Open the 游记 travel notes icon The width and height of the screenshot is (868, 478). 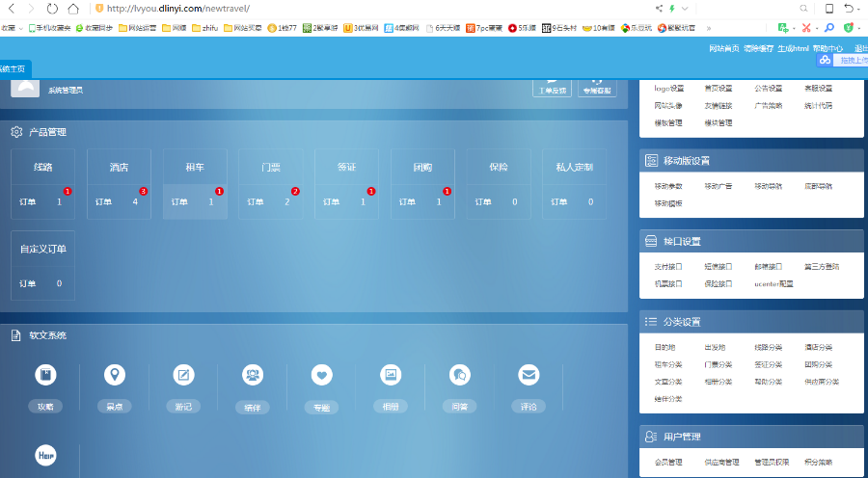pos(183,375)
